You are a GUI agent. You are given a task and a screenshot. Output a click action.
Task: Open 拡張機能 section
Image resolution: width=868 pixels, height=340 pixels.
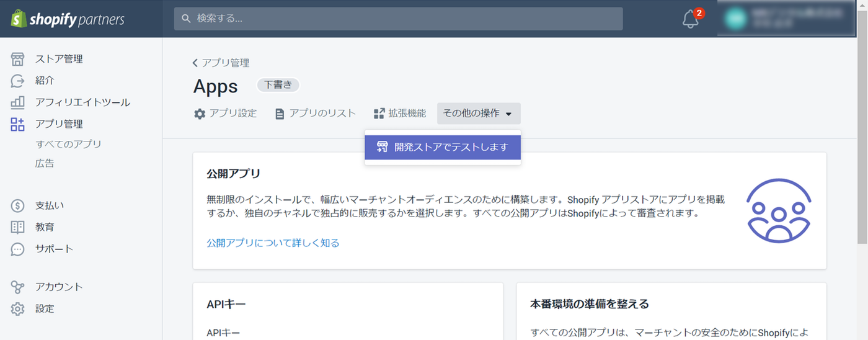pos(400,114)
